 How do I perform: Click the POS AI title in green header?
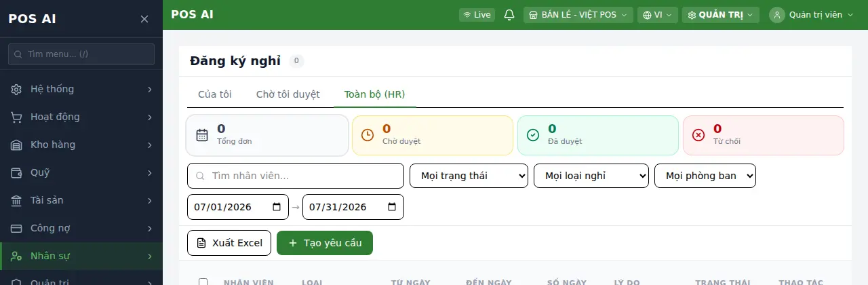coord(193,14)
